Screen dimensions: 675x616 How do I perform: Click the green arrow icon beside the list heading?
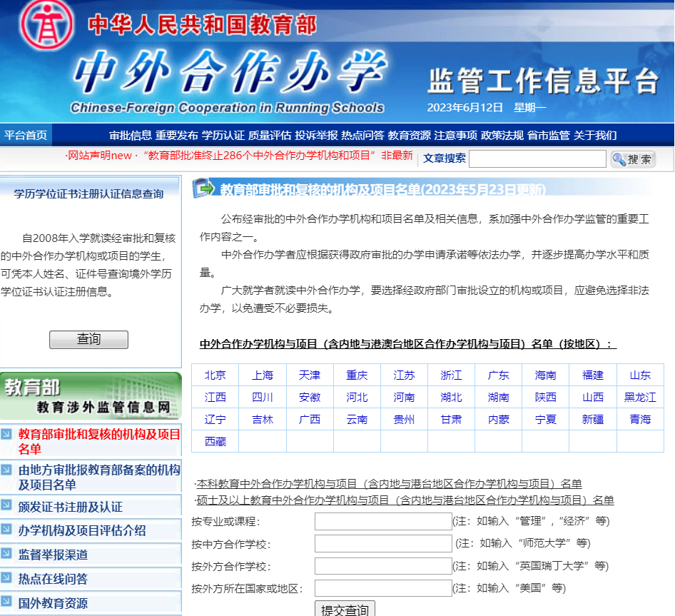(203, 188)
